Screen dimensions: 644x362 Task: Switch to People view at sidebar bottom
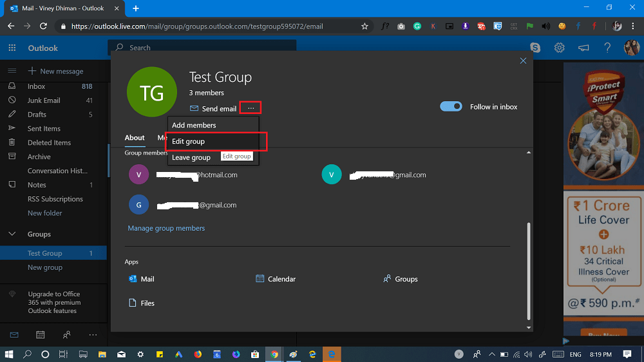(66, 335)
